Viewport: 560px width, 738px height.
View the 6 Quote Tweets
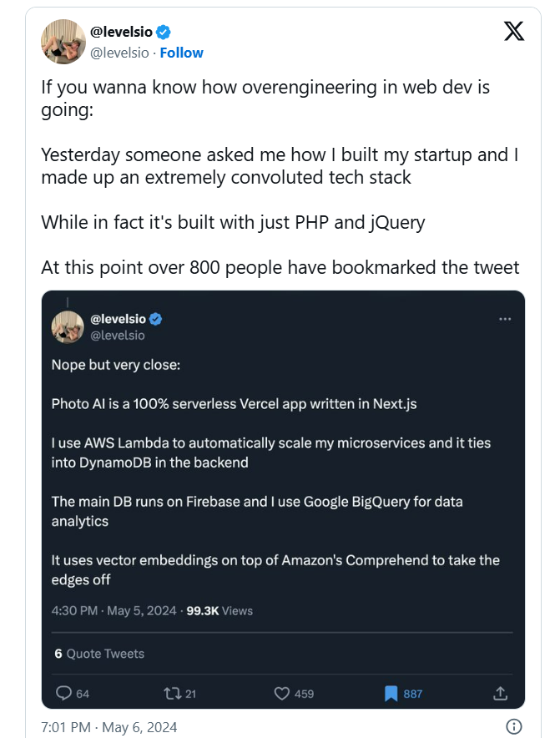click(99, 654)
